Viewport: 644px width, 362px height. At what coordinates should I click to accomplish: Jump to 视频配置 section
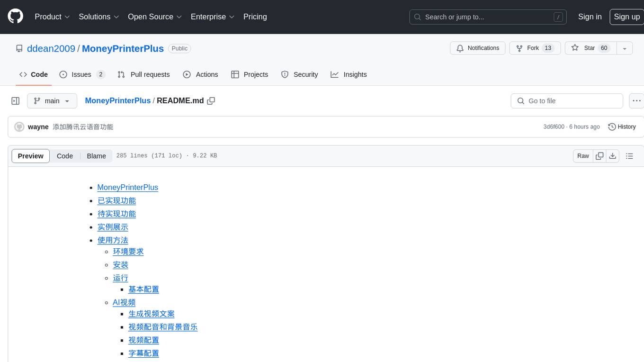[143, 340]
